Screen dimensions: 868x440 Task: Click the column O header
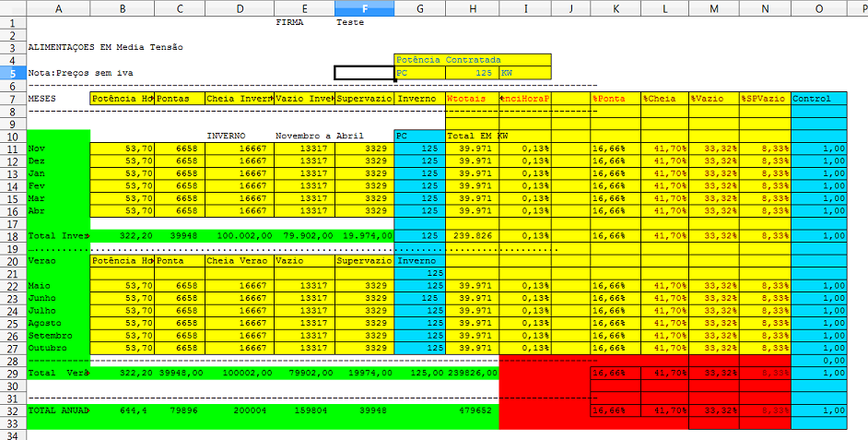819,8
